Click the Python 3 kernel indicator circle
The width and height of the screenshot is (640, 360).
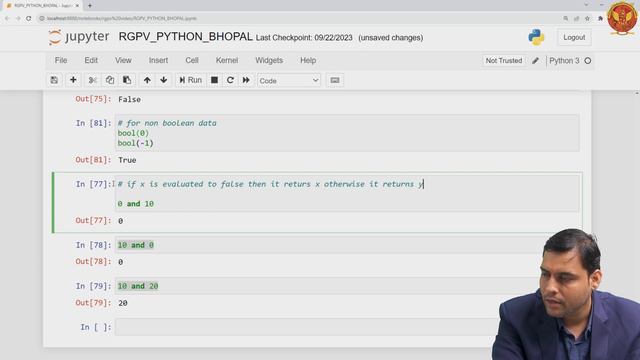point(588,61)
